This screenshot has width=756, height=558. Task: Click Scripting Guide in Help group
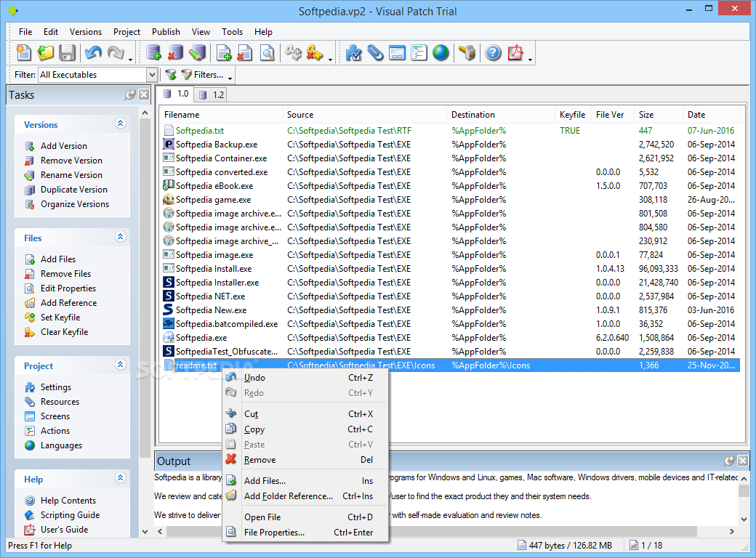pos(70,514)
